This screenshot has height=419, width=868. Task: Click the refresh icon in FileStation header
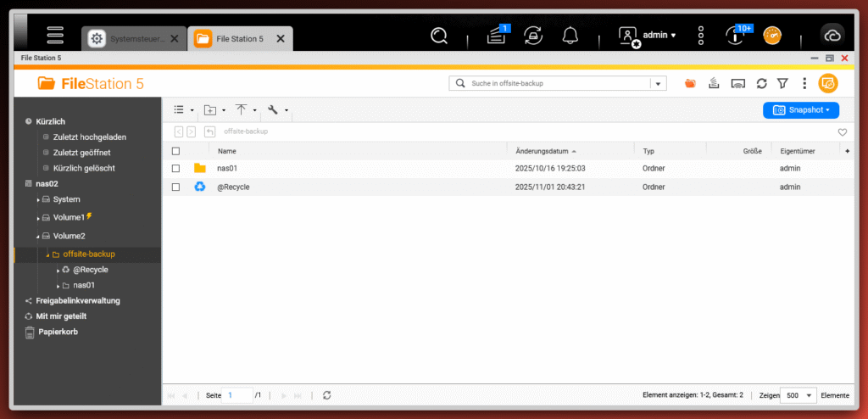761,83
